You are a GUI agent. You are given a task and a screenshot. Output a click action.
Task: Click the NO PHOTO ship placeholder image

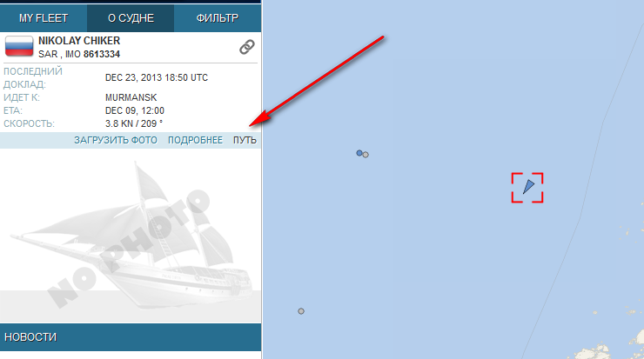tap(131, 236)
